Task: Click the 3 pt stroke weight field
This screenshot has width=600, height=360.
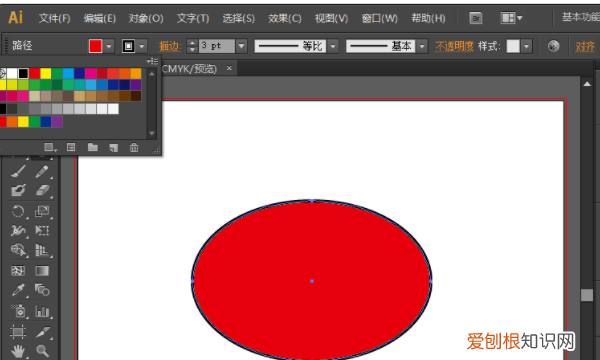Action: pyautogui.click(x=217, y=46)
